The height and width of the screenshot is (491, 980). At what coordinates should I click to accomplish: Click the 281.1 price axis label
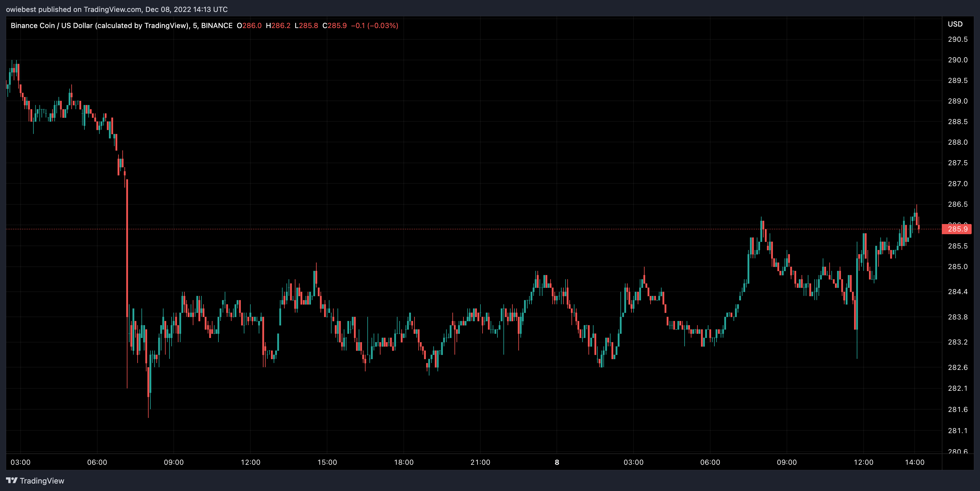(x=957, y=430)
